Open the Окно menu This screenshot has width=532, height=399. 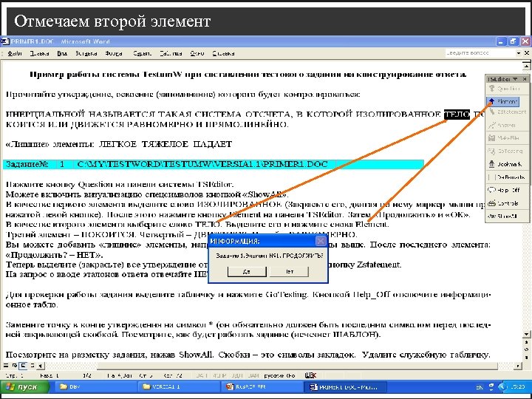[x=197, y=53]
